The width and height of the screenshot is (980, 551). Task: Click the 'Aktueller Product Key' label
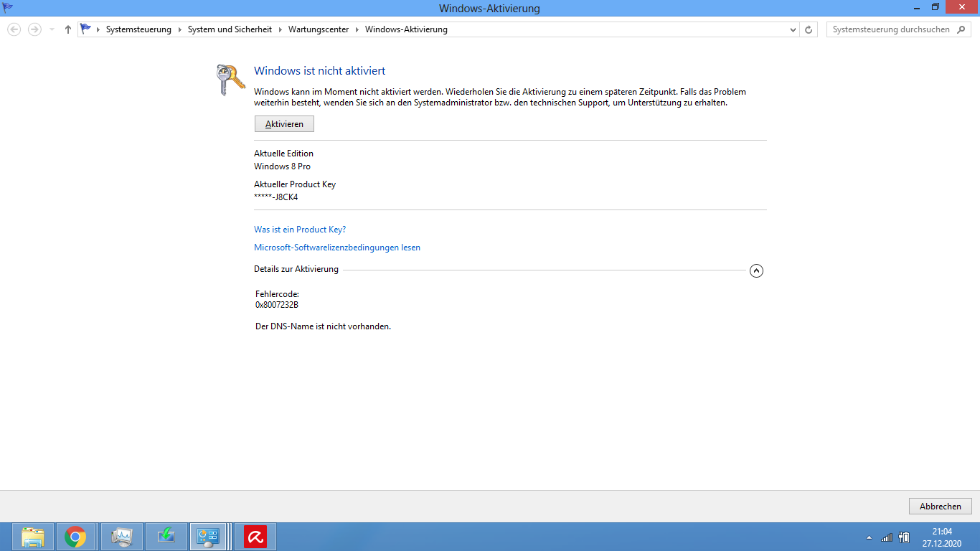pyautogui.click(x=295, y=184)
